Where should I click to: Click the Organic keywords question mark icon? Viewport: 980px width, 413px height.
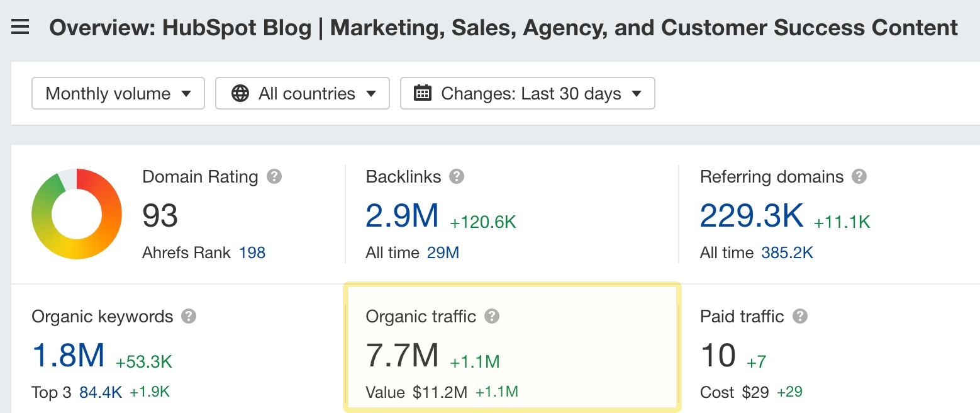coord(187,317)
